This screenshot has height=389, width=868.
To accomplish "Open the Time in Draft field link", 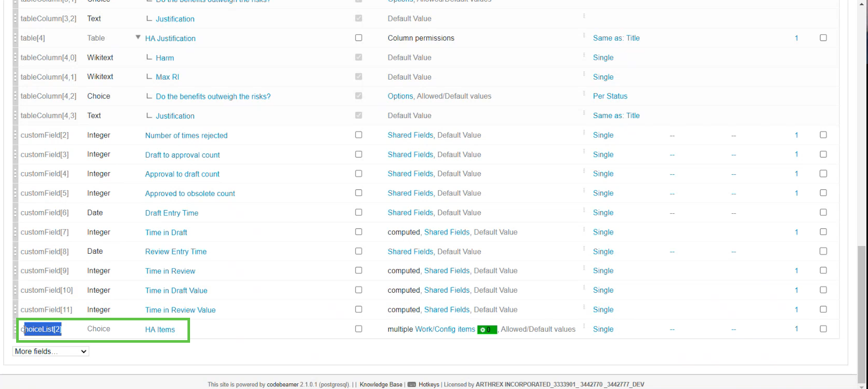I will click(x=166, y=232).
